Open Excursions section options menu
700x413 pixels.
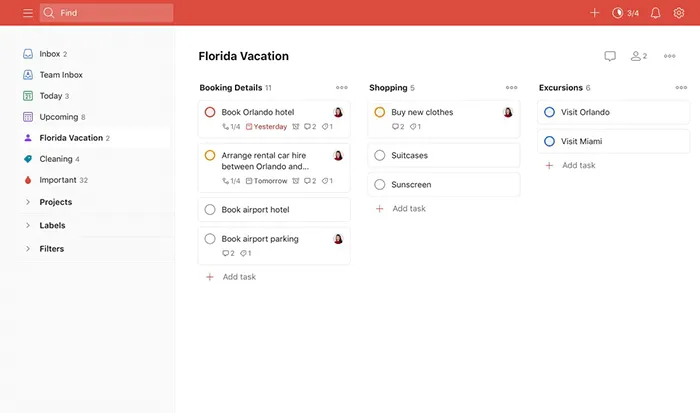(x=681, y=88)
